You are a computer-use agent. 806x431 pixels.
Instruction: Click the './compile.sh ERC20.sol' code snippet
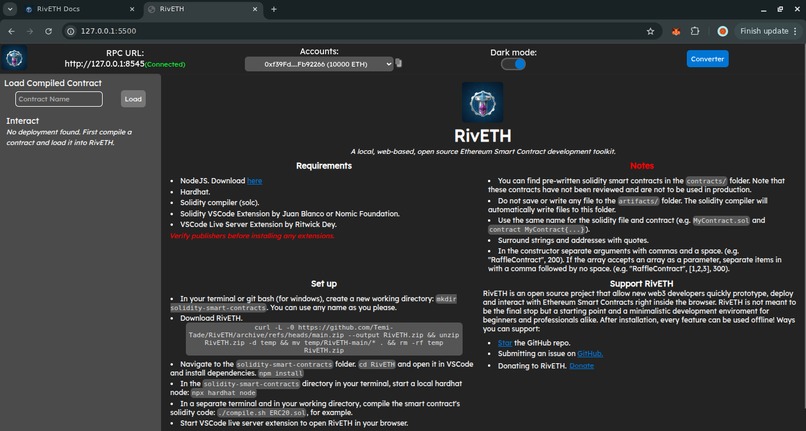click(x=262, y=412)
